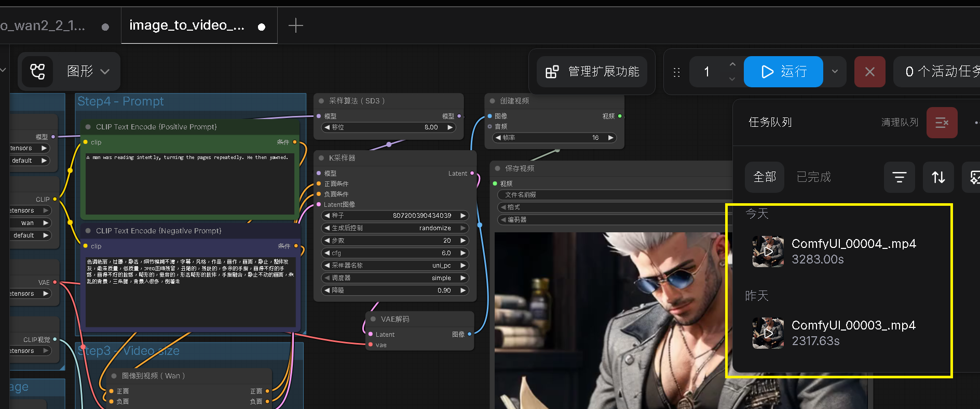Increase the batch count with the up arrow
980x409 pixels.
(732, 64)
